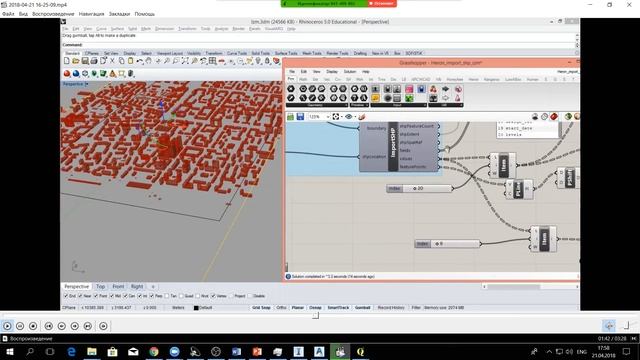Open the Воспроизведение menu in the video player
Image resolution: width=640 pixels, height=360 pixels.
[x=53, y=14]
